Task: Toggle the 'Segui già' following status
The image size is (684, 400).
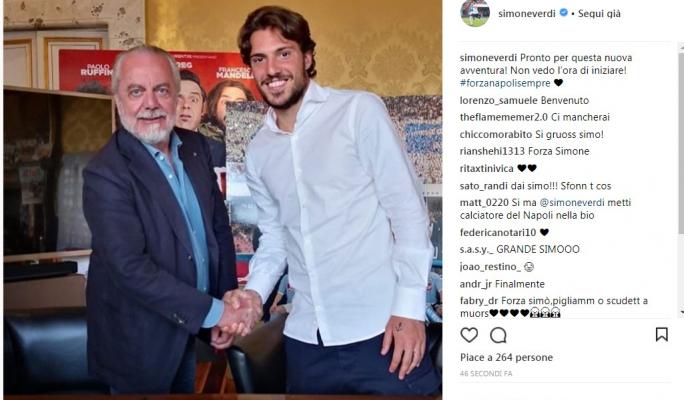Action: pyautogui.click(x=599, y=14)
